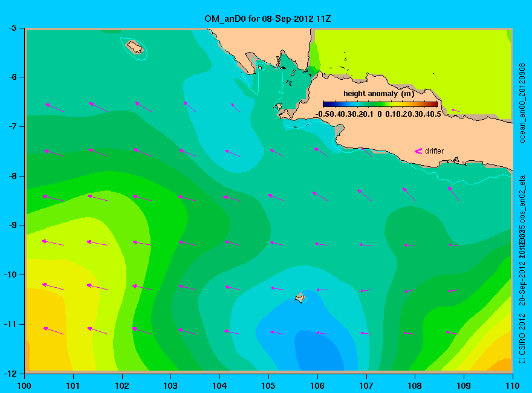Click the latitude label '-12'

[x=10, y=374]
